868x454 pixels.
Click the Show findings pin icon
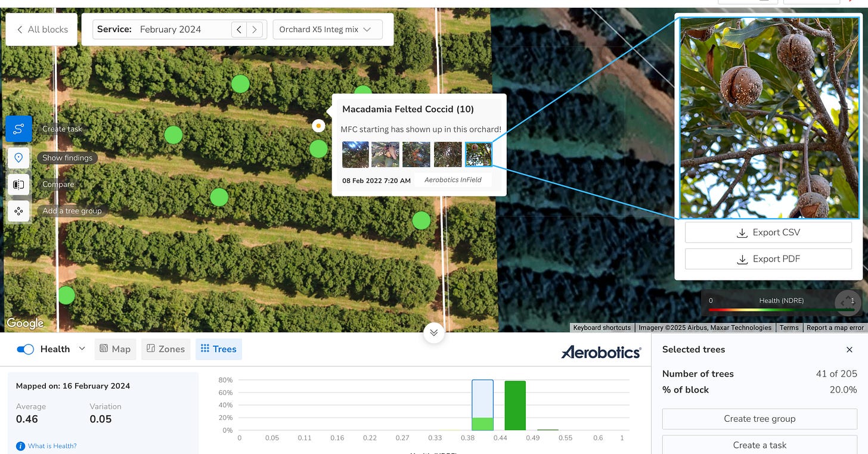[18, 158]
